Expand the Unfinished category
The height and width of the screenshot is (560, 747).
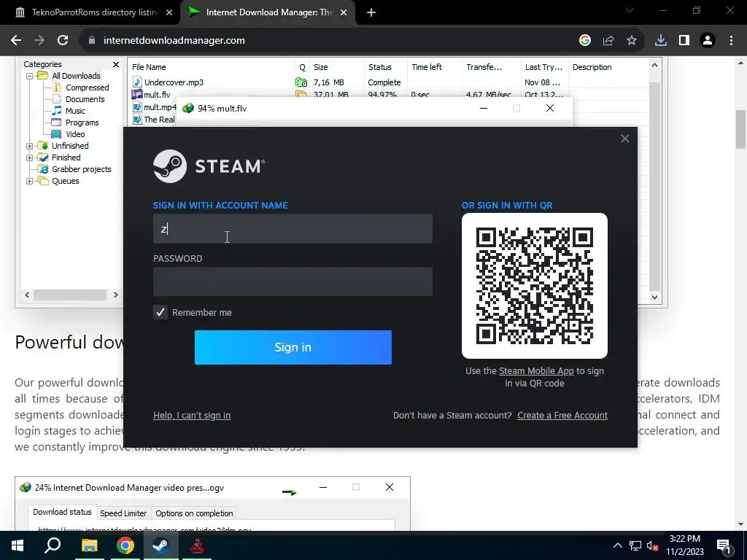tap(29, 146)
